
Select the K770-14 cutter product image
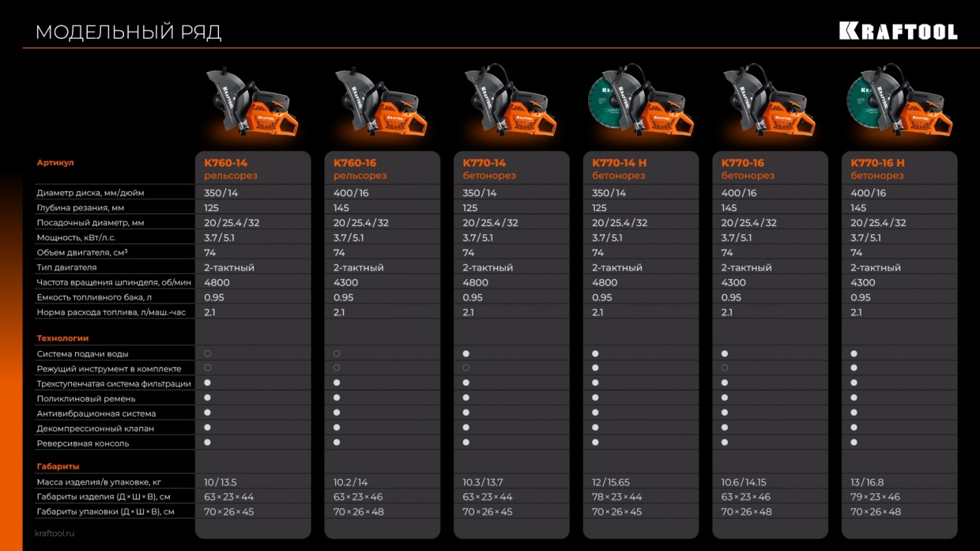512,103
